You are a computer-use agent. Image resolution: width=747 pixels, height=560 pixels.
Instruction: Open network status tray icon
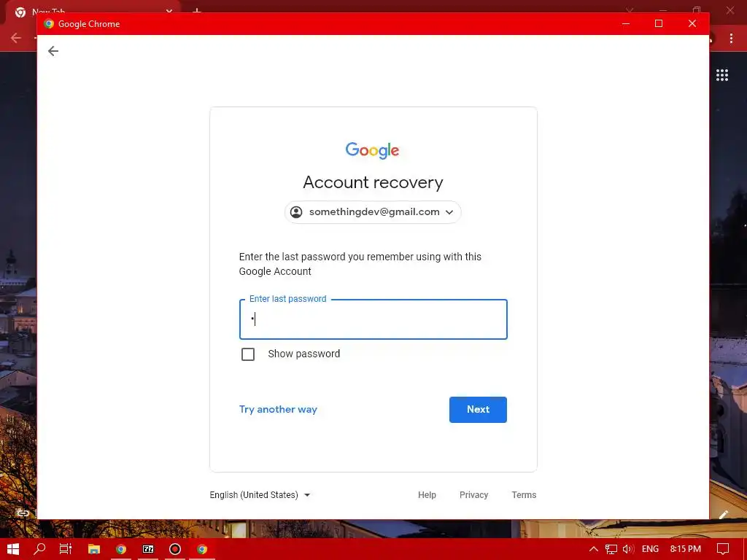tap(611, 549)
